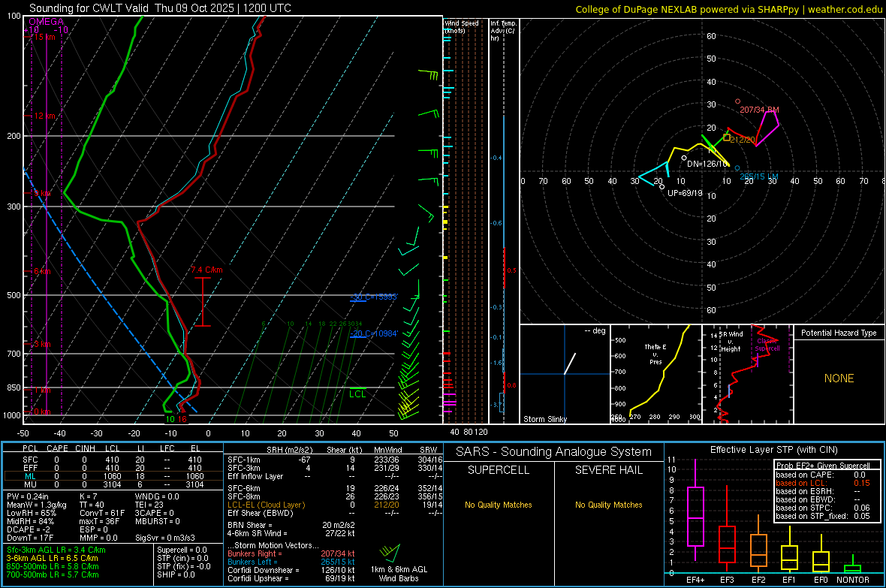
Task: Click the 'SigSvr = 0 m3/s3' value
Action: click(x=165, y=538)
